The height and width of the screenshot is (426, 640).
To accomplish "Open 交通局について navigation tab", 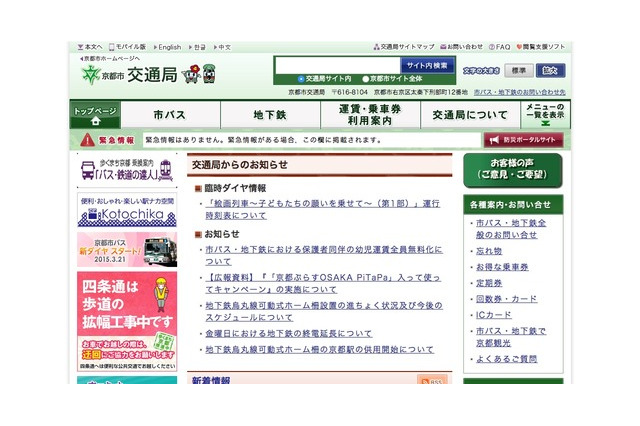I will tap(470, 115).
